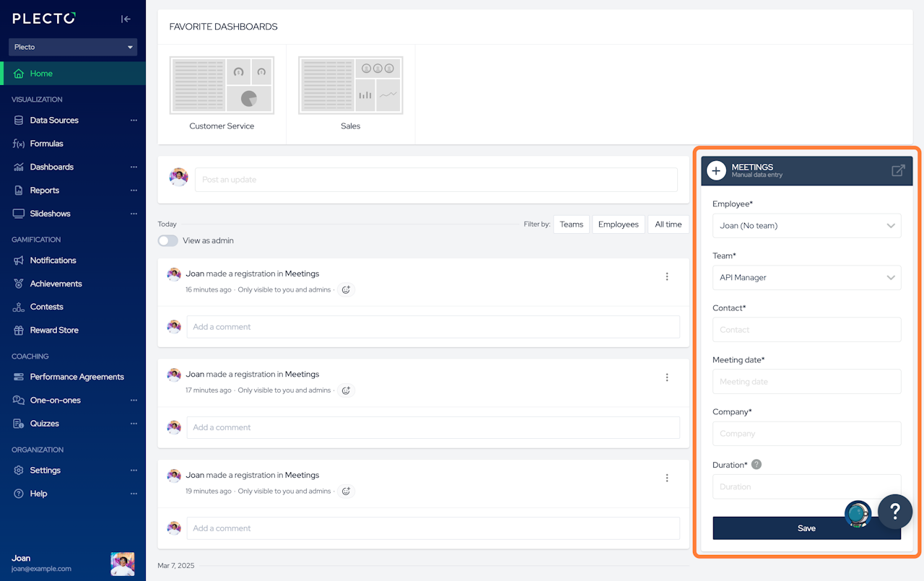Viewport: 924px width, 581px height.
Task: Click the Slideshows monitor icon
Action: tap(19, 214)
